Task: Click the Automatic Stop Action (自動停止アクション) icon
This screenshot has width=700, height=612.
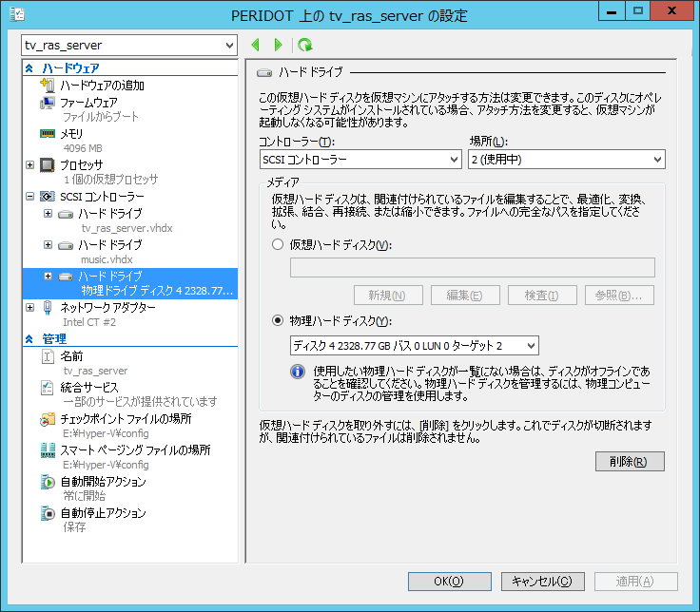Action: [48, 513]
